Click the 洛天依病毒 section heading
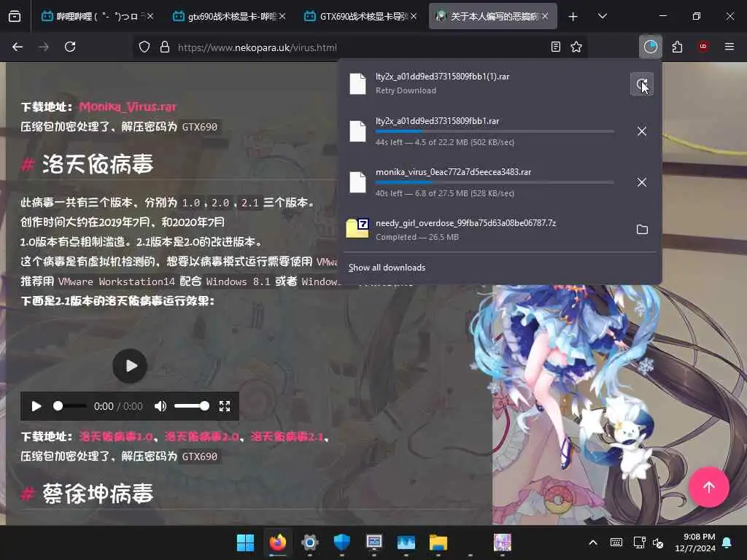Image resolution: width=747 pixels, height=560 pixels. click(x=98, y=164)
